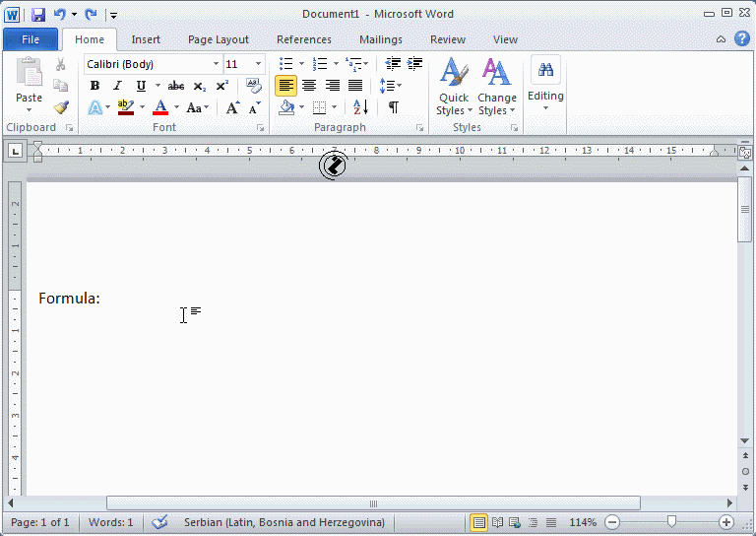The width and height of the screenshot is (756, 536).
Task: Click the vertical scrollbar thumb
Action: click(x=745, y=221)
